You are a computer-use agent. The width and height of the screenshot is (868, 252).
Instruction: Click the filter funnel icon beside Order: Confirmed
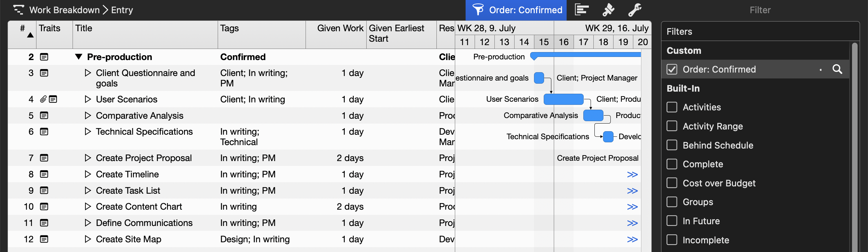(478, 10)
